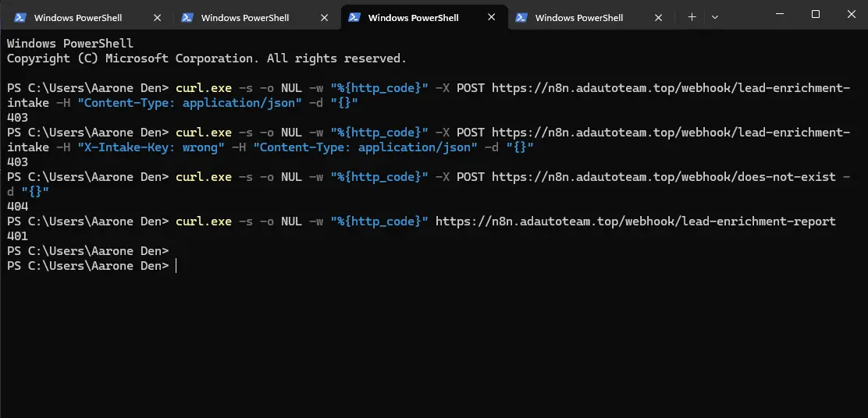Click "%{http_code}" in the does-not-exist command

point(379,177)
